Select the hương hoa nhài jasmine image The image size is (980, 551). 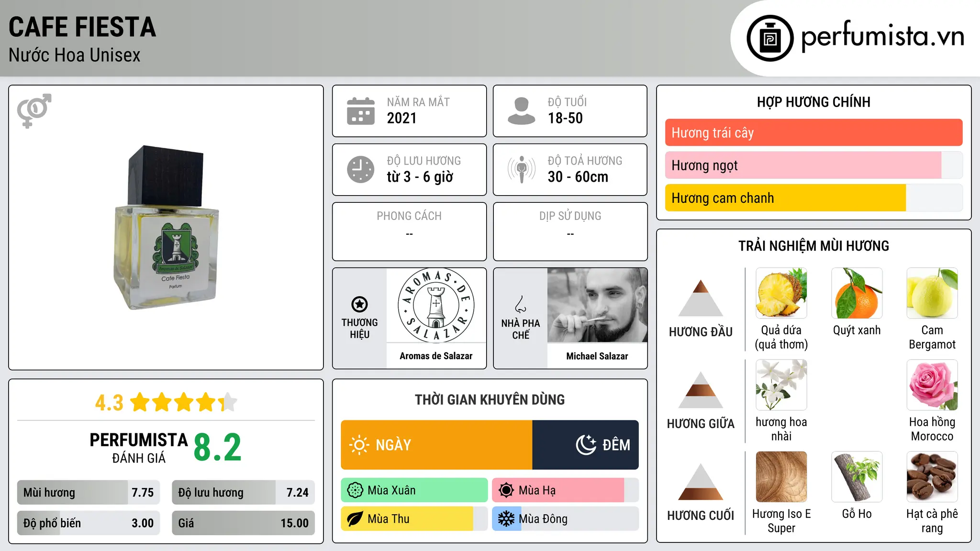point(781,385)
